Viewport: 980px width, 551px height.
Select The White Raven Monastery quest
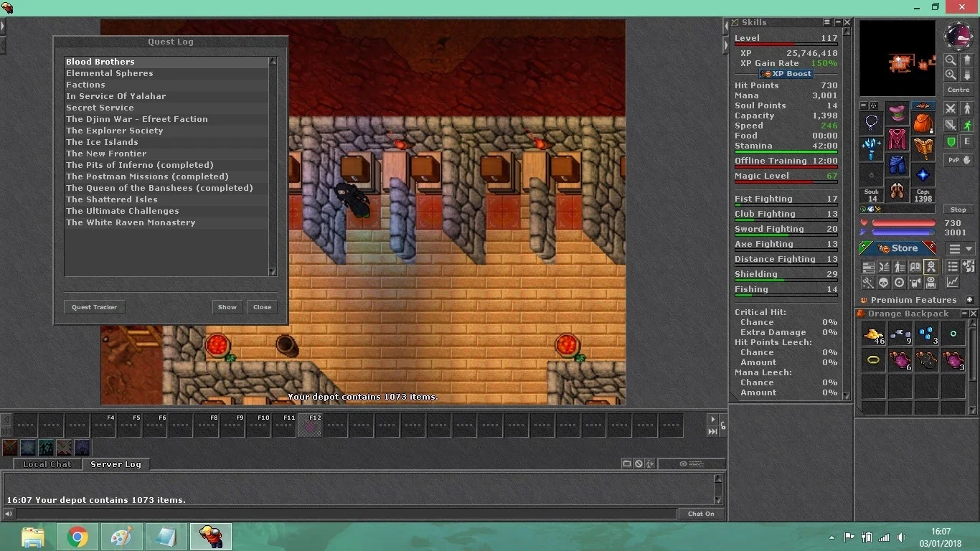tap(166, 222)
